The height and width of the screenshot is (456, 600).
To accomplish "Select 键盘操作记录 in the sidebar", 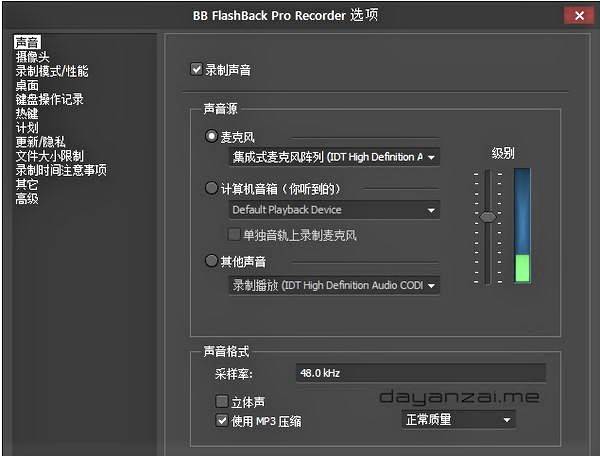I will [49, 99].
